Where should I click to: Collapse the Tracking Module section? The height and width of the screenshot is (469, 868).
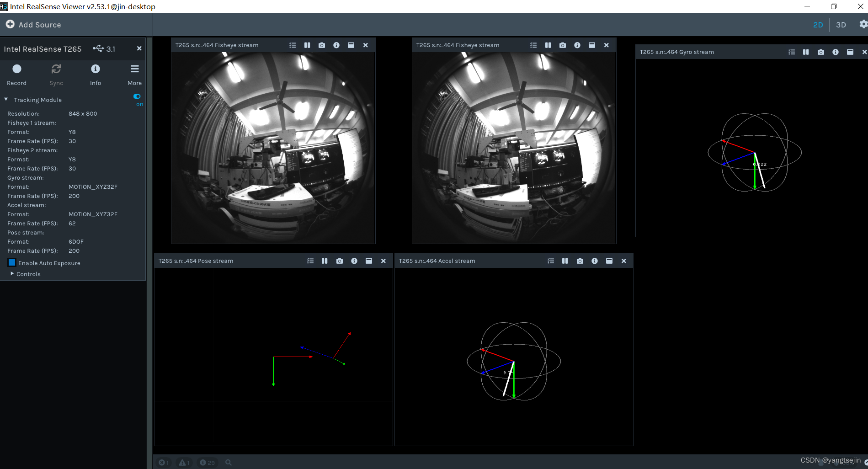point(6,99)
